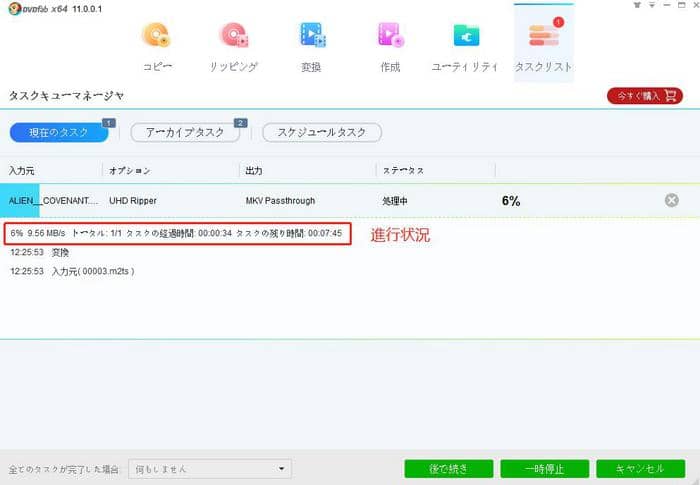Remove the ALIEN_COVENANT task with X icon
Image resolution: width=700 pixels, height=485 pixels.
point(672,200)
